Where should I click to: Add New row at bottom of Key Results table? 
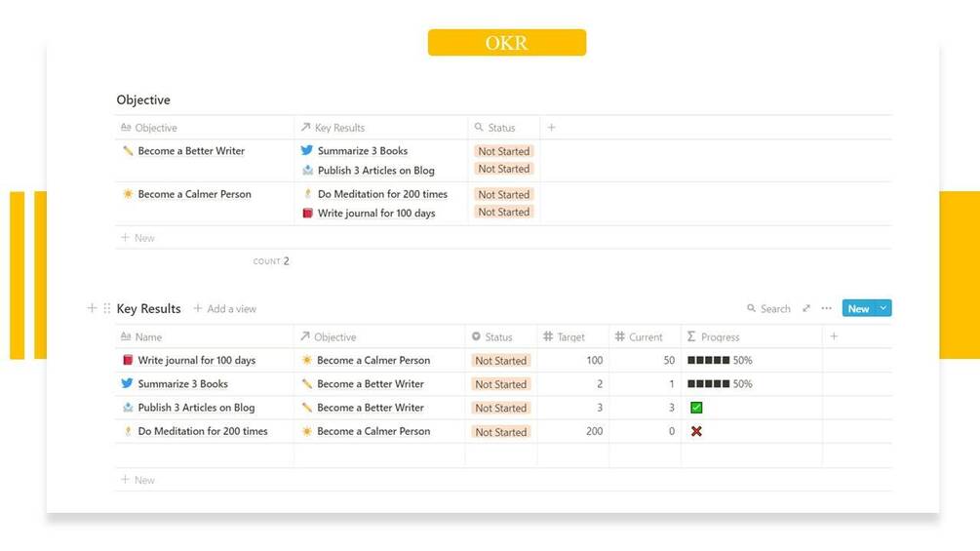click(x=138, y=480)
